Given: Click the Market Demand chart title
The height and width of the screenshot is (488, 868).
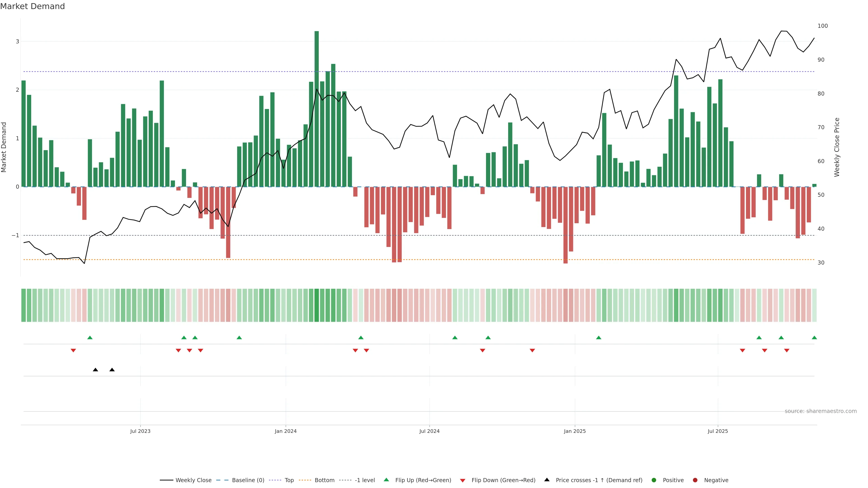Looking at the screenshot, I should pos(32,6).
